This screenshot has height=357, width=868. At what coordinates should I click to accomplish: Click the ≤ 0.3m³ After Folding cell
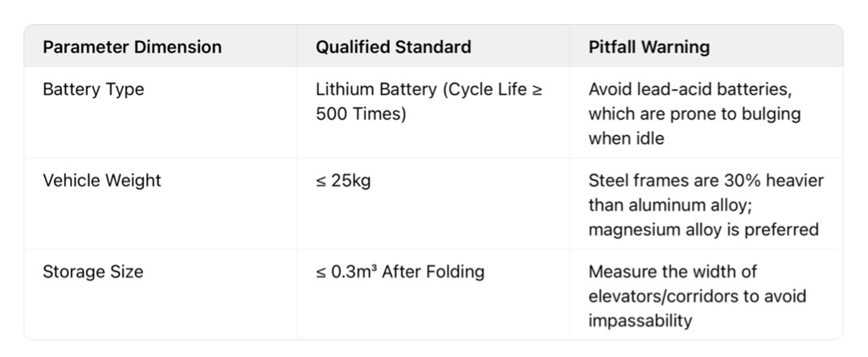(x=400, y=272)
